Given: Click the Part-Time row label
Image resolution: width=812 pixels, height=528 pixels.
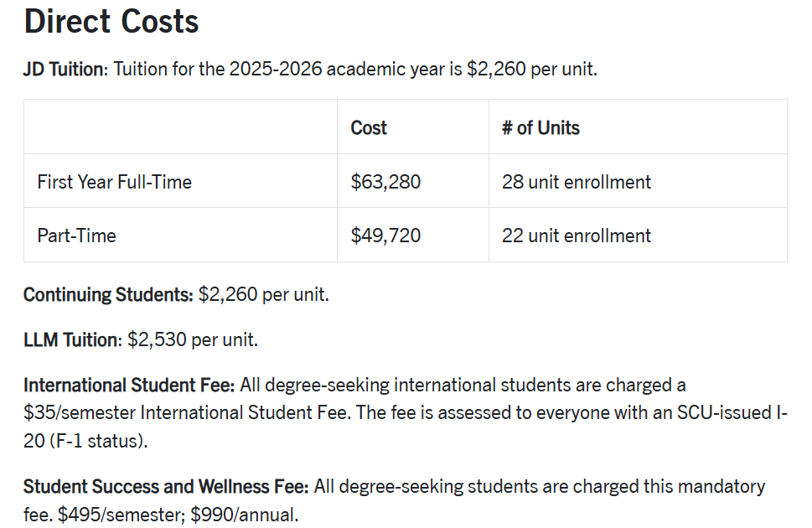Looking at the screenshot, I should tap(76, 236).
